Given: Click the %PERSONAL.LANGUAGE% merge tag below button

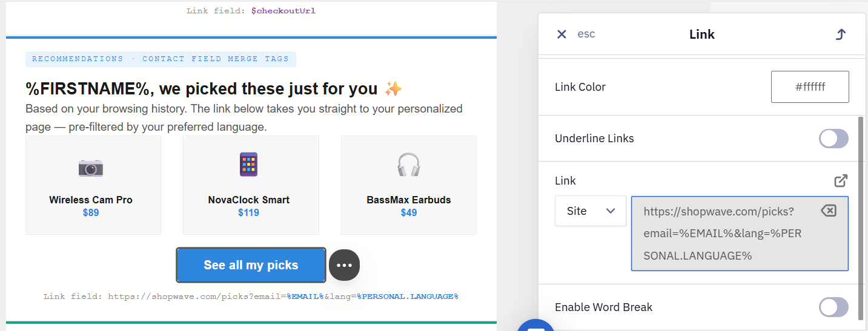Looking at the screenshot, I should [x=408, y=297].
